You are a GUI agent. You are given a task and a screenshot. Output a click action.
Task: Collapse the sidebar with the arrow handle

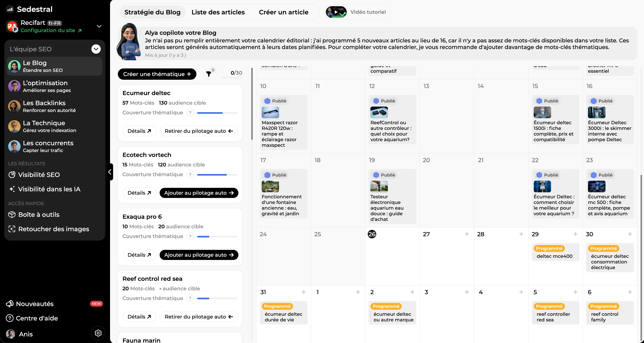pyautogui.click(x=110, y=172)
